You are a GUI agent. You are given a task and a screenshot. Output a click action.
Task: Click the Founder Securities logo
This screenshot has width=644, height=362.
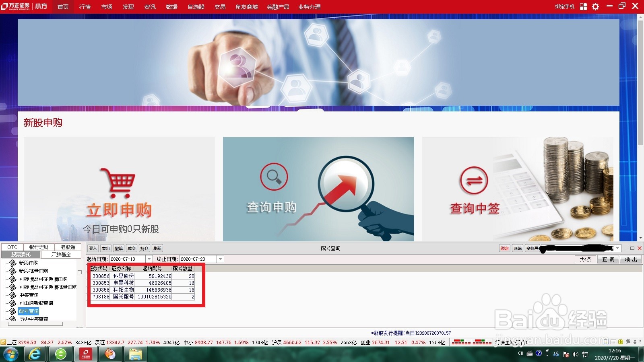tap(24, 6)
